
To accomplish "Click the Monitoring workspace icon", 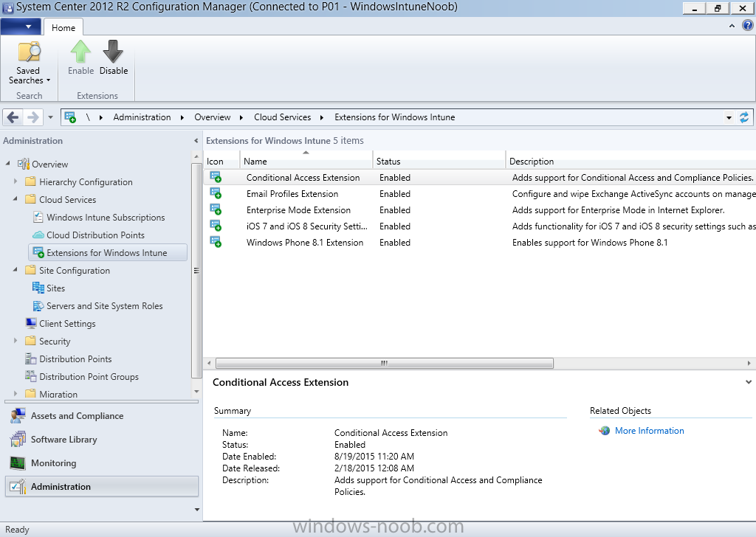I will [18, 462].
